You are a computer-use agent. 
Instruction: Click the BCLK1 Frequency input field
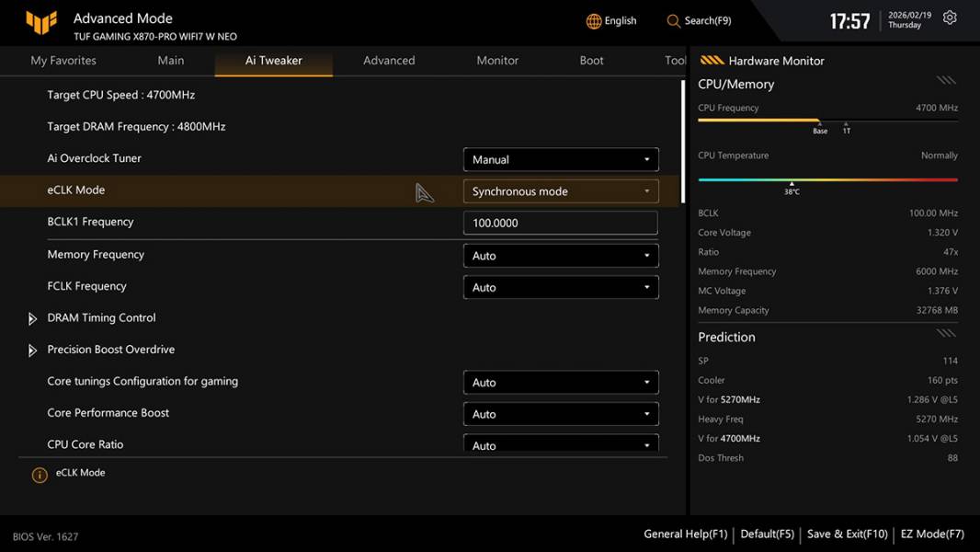click(561, 224)
